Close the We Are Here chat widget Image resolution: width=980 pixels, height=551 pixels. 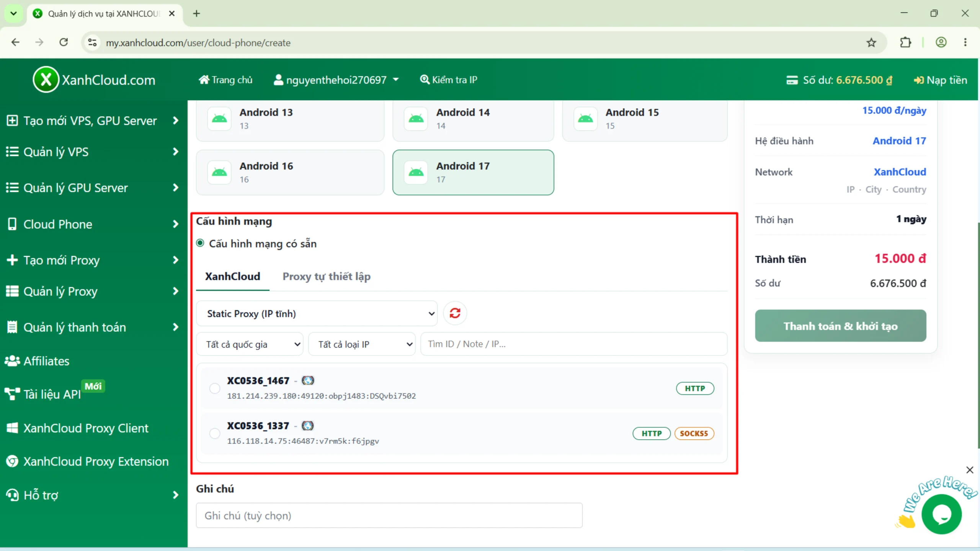pyautogui.click(x=970, y=470)
